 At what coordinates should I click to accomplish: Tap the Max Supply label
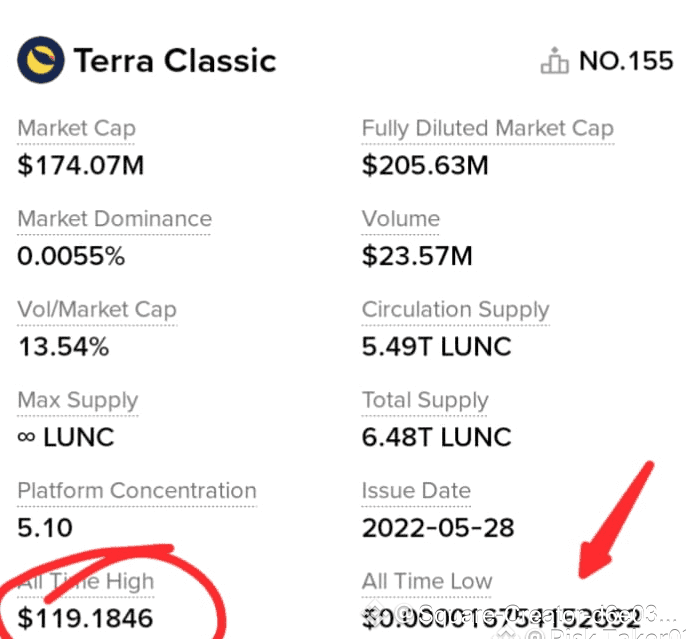(77, 401)
